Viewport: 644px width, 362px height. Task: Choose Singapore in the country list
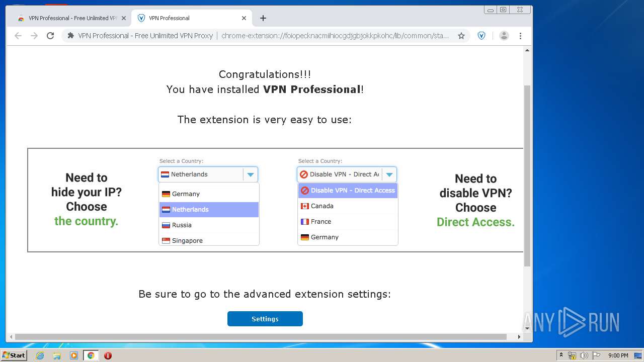point(209,240)
